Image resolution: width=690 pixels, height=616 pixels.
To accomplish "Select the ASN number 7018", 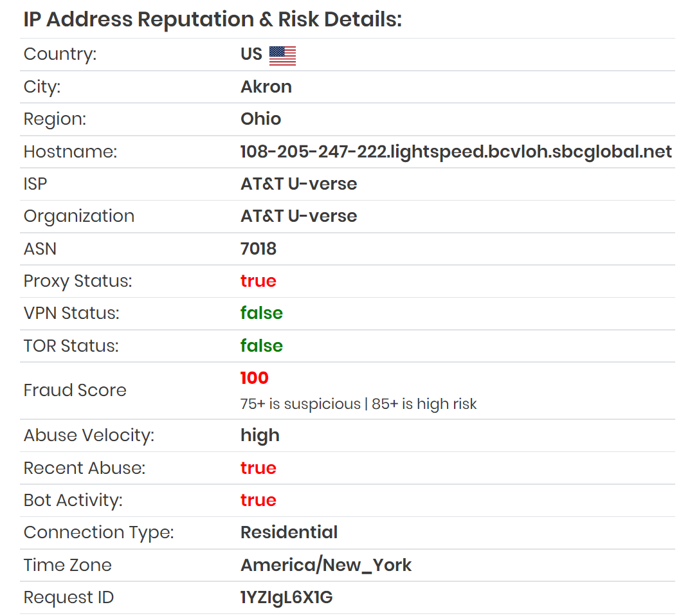I will [259, 249].
